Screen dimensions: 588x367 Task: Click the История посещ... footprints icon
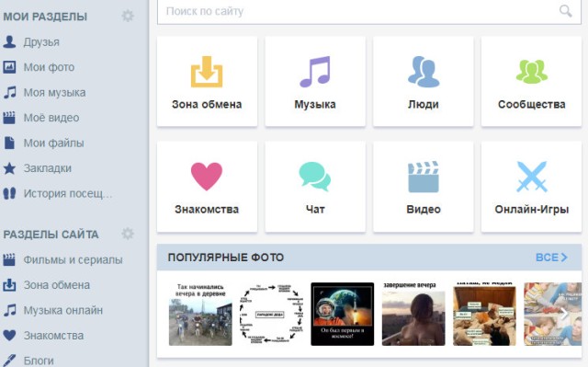pyautogui.click(x=9, y=193)
